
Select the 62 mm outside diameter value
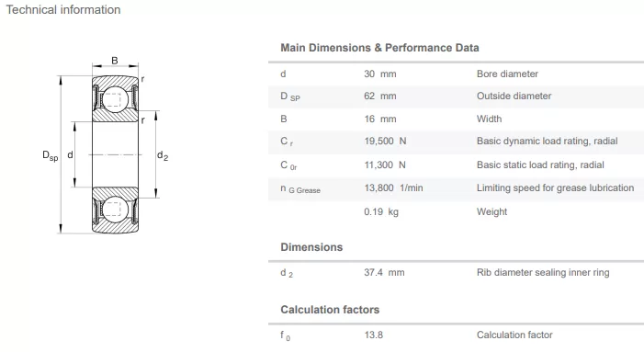point(380,97)
